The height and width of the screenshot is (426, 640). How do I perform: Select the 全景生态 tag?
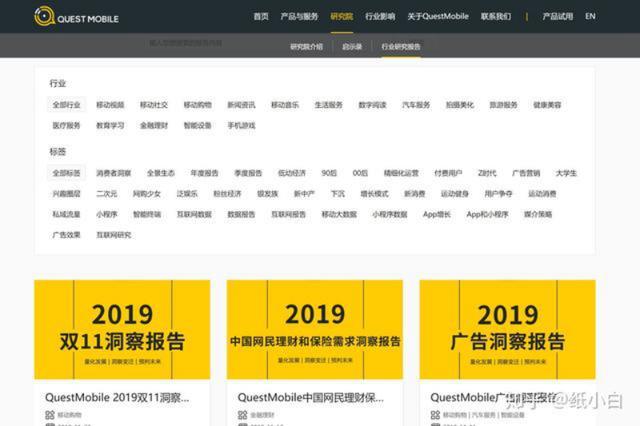[x=161, y=173]
